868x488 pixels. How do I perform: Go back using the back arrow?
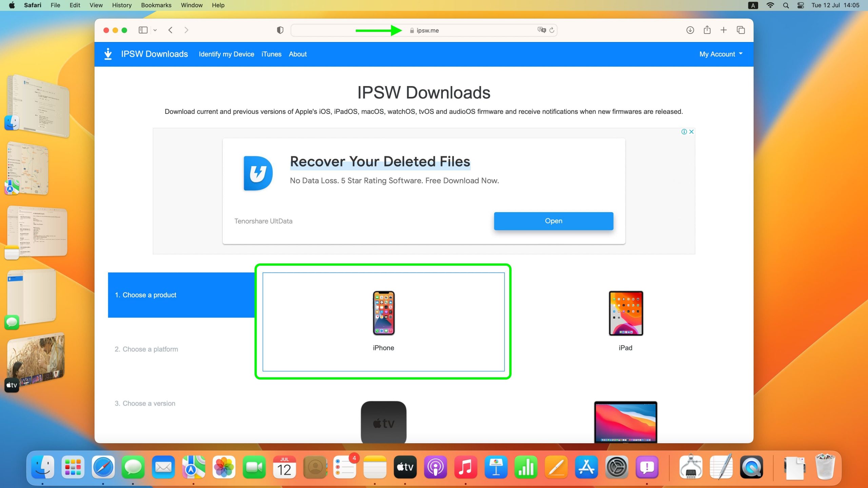(171, 30)
